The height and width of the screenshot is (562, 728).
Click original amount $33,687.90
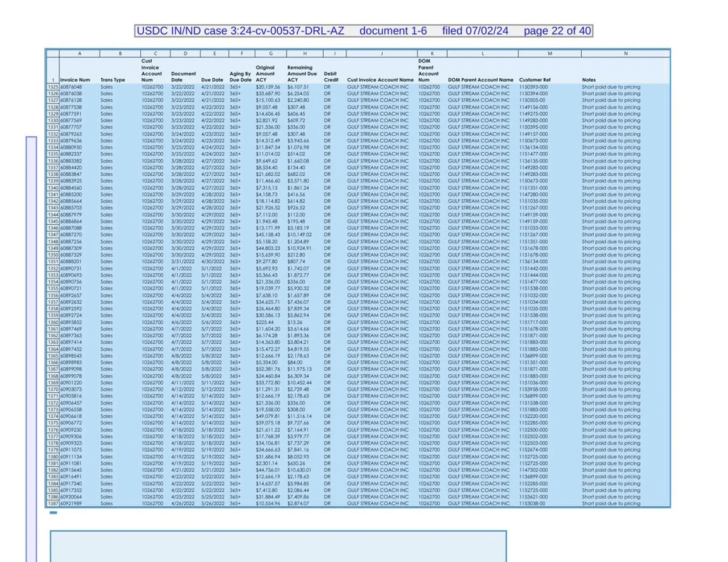(268, 93)
